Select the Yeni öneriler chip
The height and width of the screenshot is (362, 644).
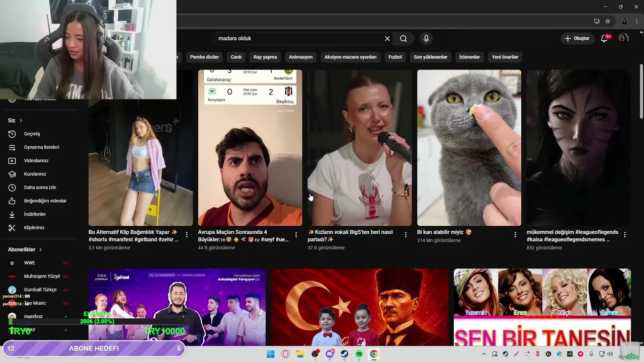click(505, 57)
